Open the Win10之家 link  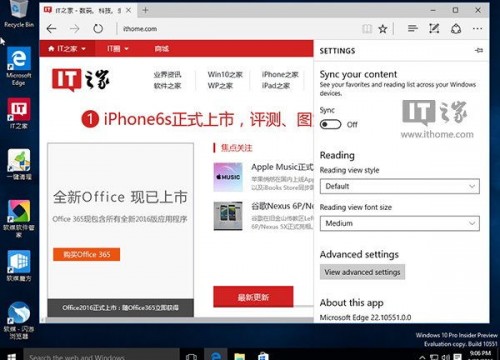tap(225, 74)
